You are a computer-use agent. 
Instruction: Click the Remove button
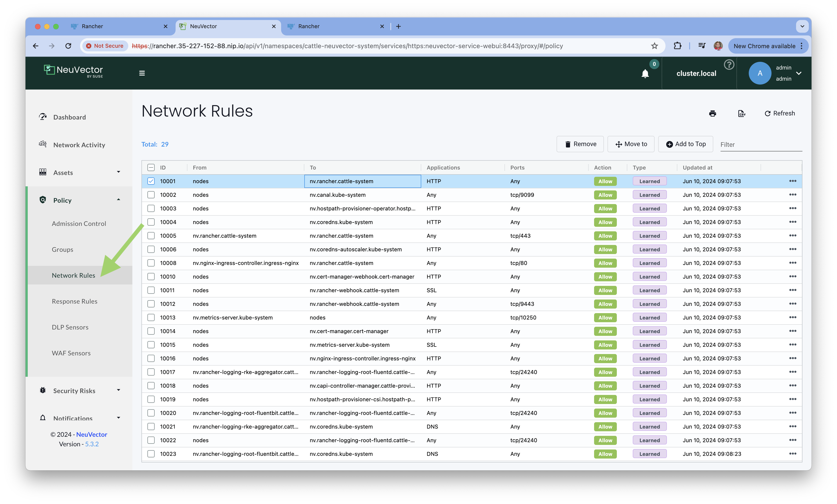(580, 144)
